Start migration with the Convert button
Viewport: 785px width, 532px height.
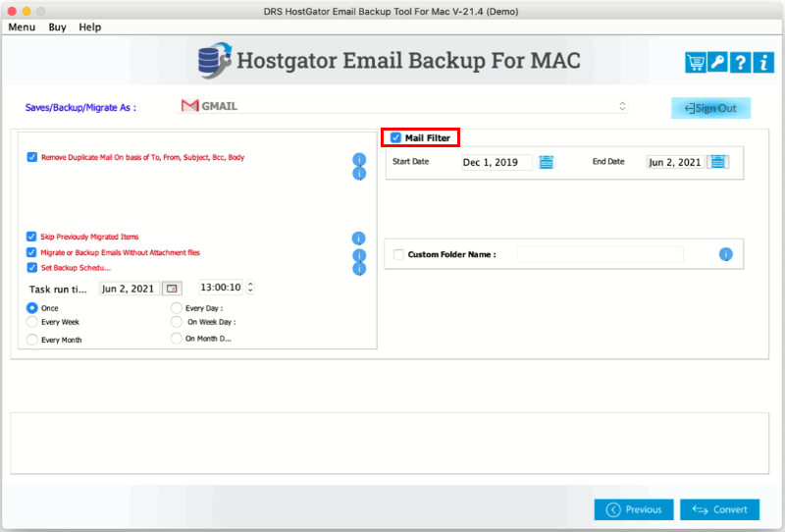720,509
